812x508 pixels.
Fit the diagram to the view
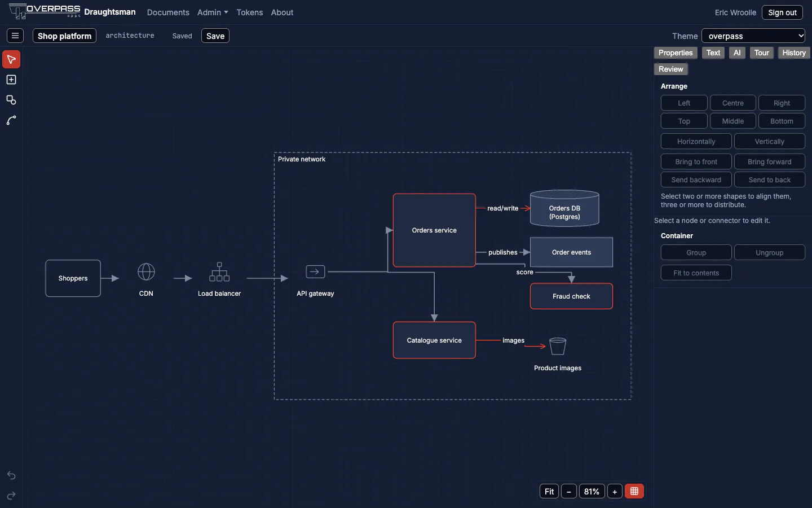coord(549,492)
